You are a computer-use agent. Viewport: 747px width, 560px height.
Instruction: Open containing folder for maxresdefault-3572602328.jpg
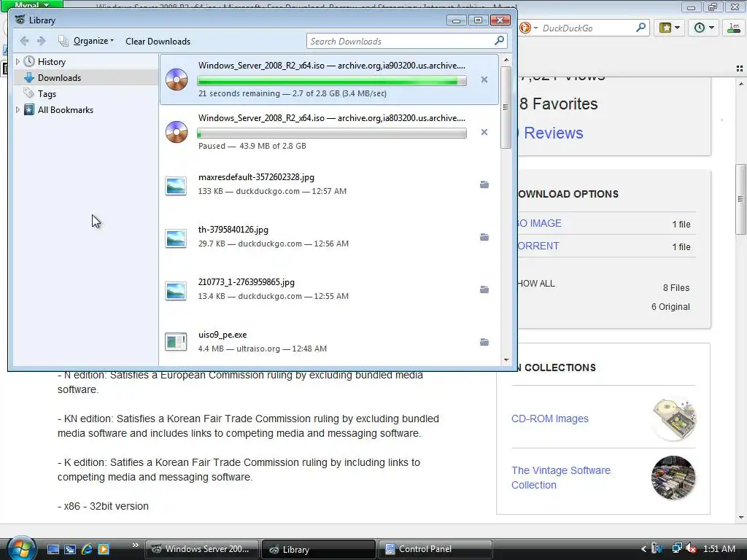[484, 184]
